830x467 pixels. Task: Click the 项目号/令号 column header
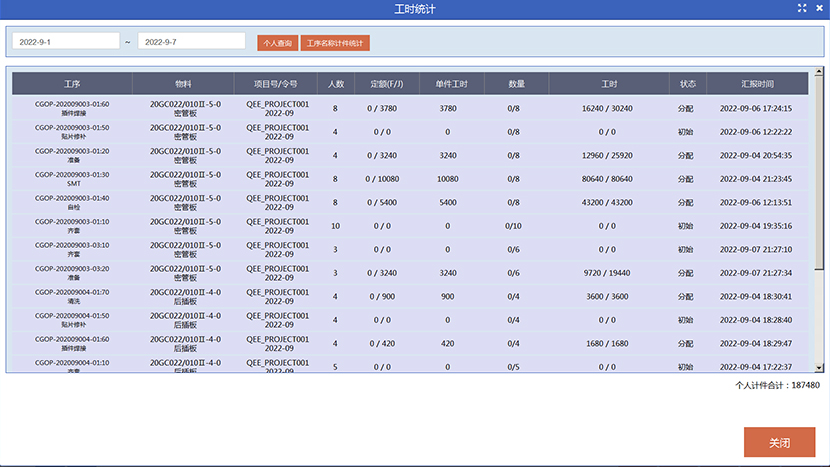277,84
